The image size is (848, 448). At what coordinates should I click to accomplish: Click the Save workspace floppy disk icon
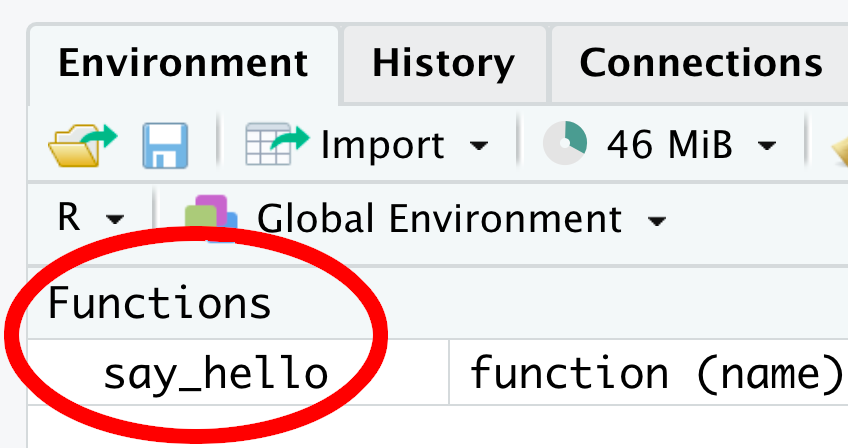165,145
